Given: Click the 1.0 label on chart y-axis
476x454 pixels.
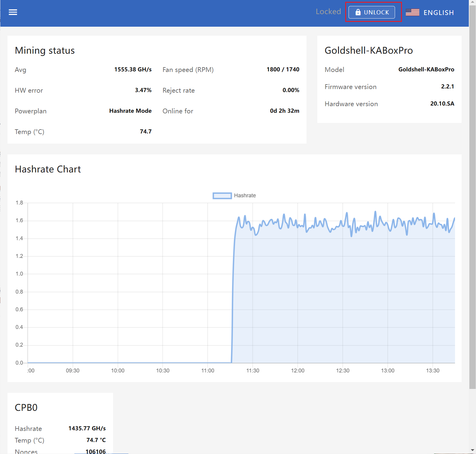Looking at the screenshot, I should tap(19, 274).
